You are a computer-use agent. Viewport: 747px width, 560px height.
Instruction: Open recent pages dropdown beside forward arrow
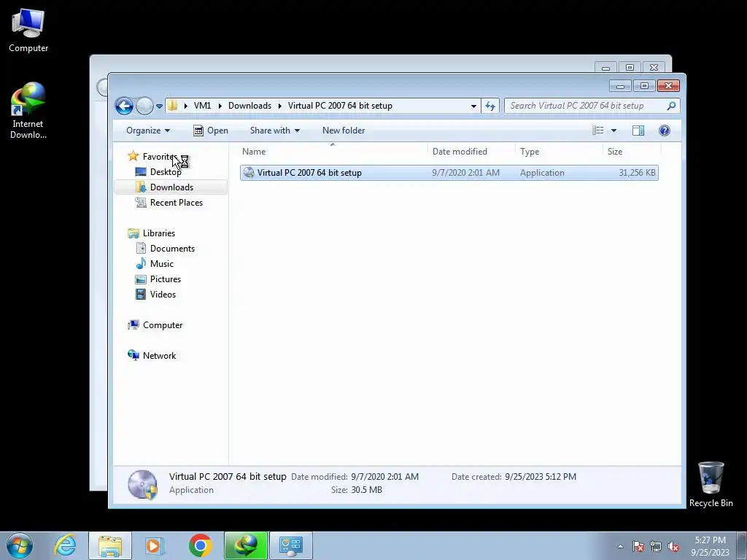click(x=159, y=106)
